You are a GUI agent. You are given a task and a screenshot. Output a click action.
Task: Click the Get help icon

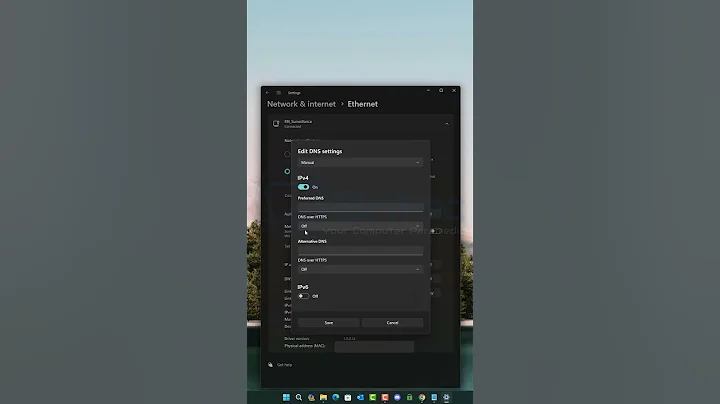coord(270,365)
